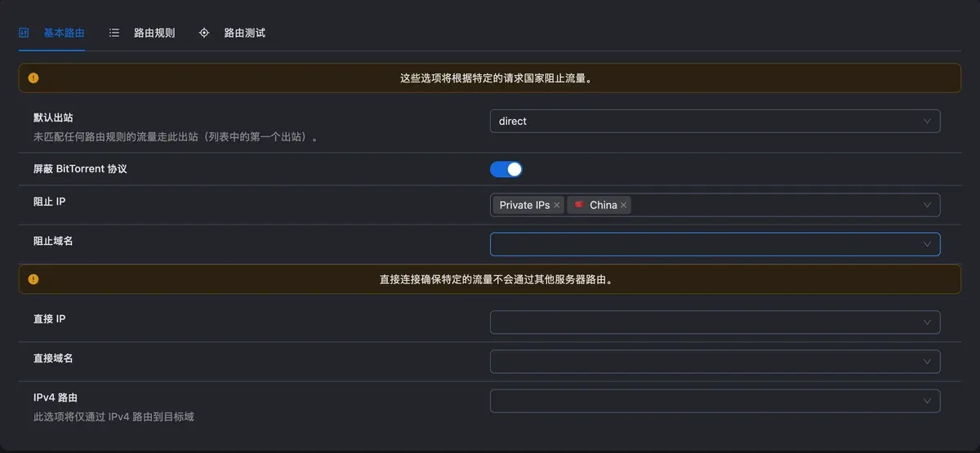Expand the 阻止域名 dropdown arrow
The image size is (980, 453).
(x=927, y=244)
